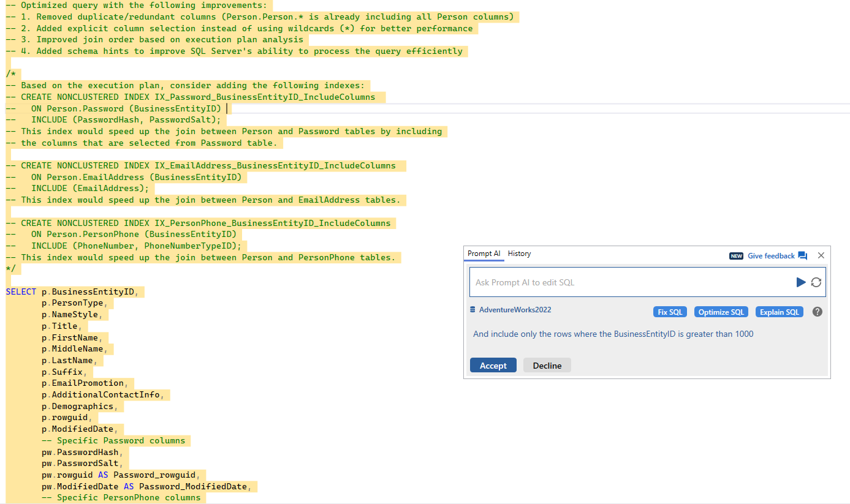Switch to the History tab

pos(519,254)
